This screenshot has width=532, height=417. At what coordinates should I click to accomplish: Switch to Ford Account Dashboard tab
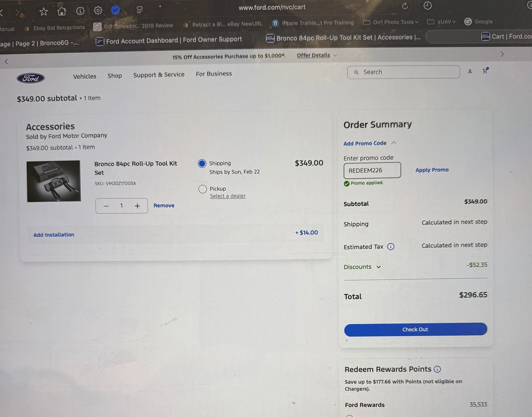[x=169, y=40]
